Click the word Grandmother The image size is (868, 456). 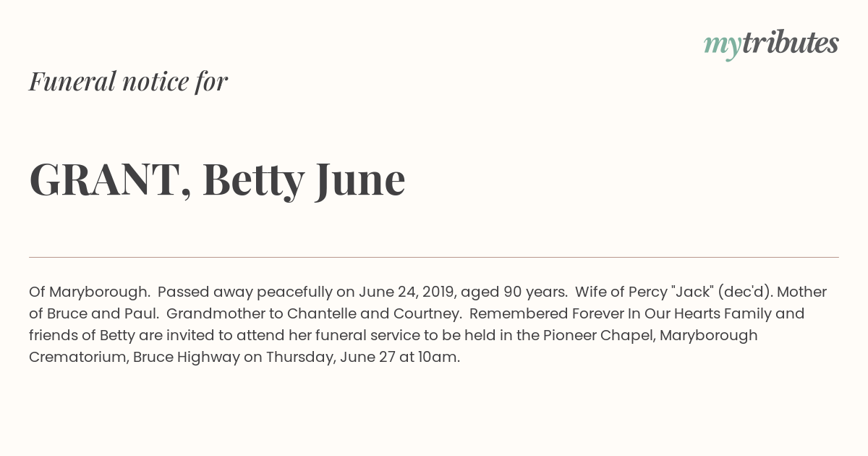coord(216,313)
